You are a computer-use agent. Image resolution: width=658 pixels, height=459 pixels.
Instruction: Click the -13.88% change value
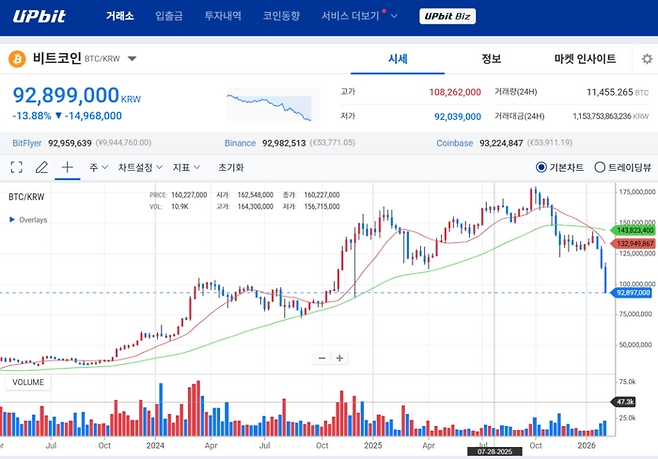(32, 116)
